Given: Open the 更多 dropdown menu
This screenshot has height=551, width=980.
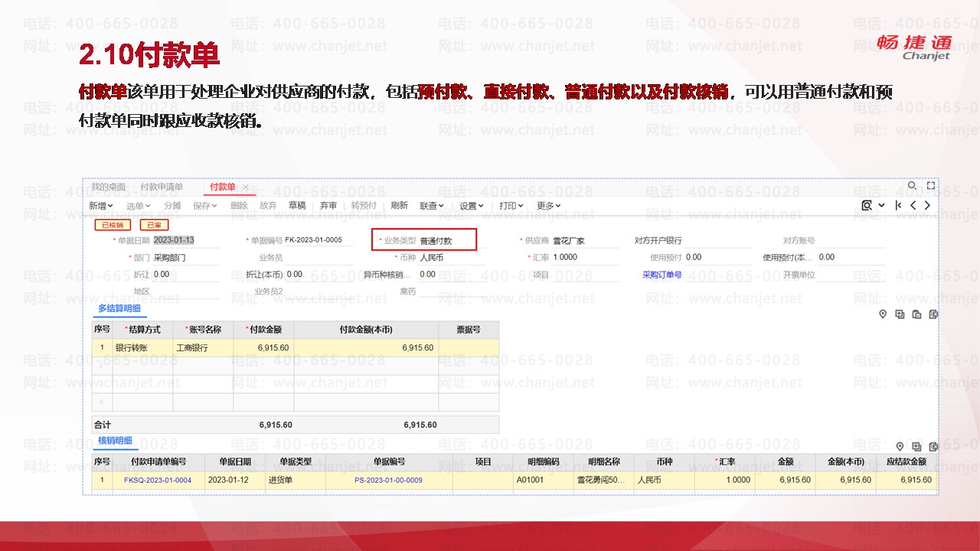Looking at the screenshot, I should 549,206.
